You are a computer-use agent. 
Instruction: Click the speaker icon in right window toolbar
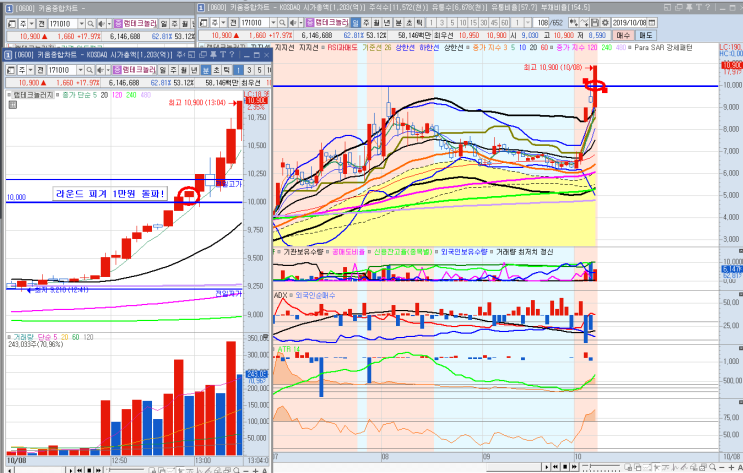[293, 23]
